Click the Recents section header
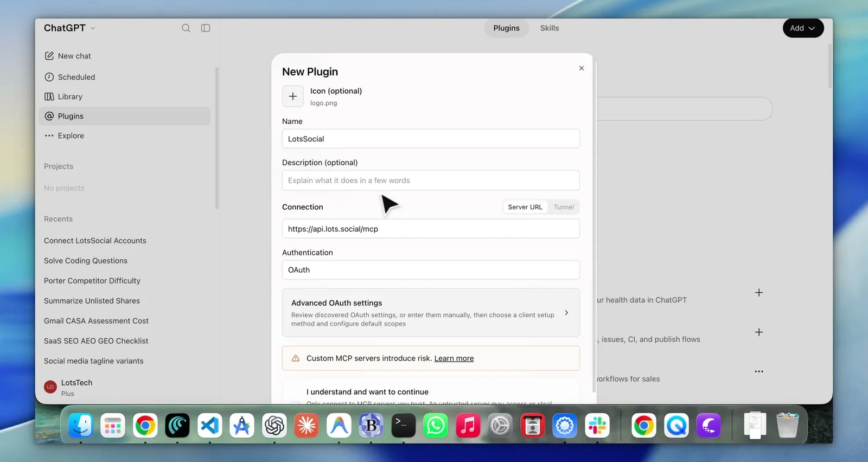 pos(58,219)
